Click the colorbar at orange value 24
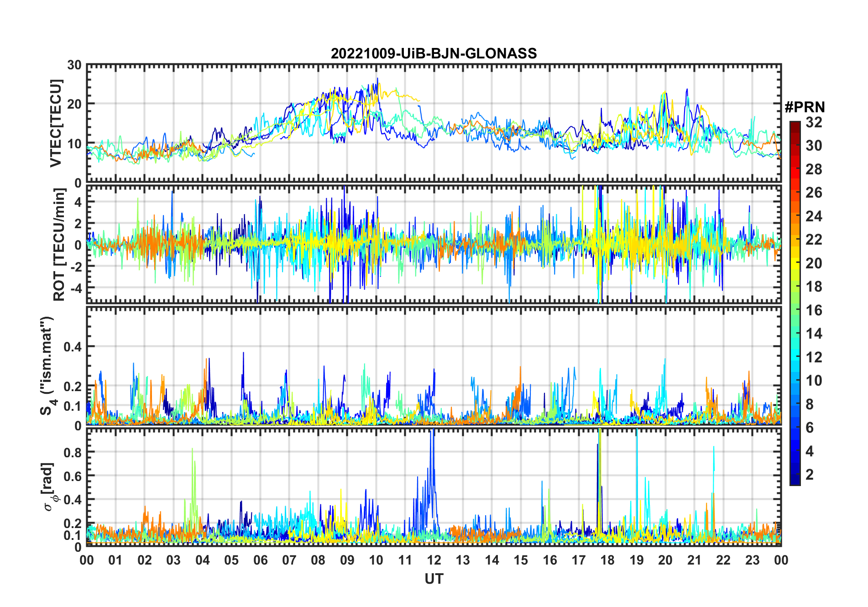This screenshot has height=607, width=868. click(x=795, y=216)
